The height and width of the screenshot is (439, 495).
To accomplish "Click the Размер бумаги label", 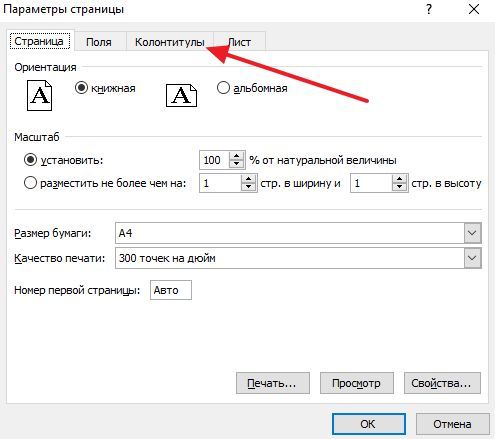I will point(53,233).
